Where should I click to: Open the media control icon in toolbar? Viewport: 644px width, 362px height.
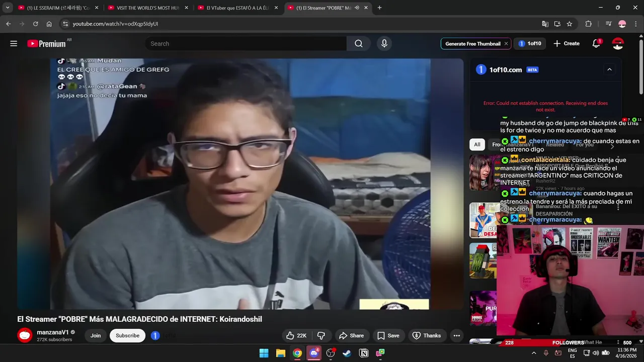(608, 24)
